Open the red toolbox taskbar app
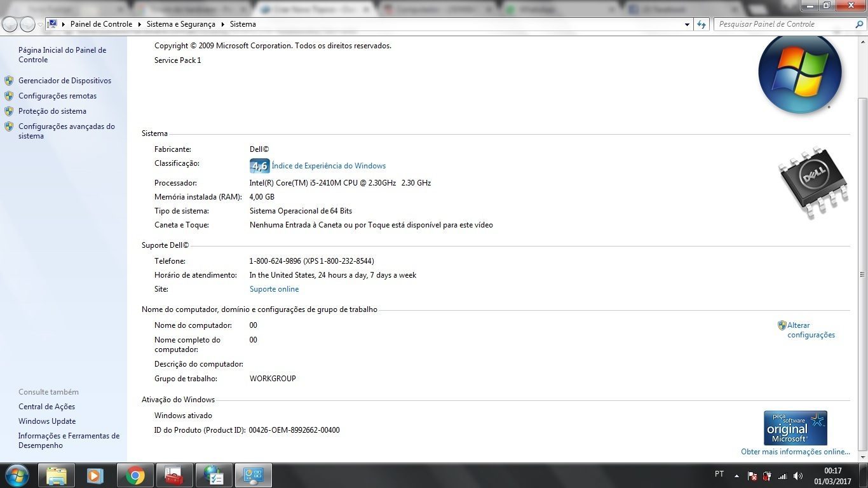The width and height of the screenshot is (868, 488). [x=174, y=475]
